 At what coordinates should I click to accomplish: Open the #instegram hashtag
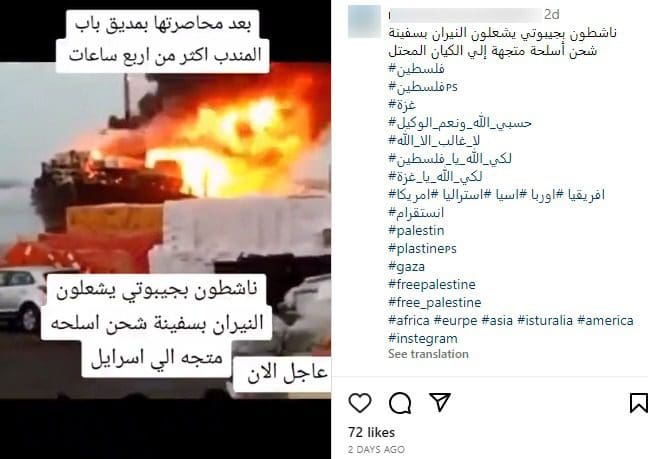[x=423, y=338]
